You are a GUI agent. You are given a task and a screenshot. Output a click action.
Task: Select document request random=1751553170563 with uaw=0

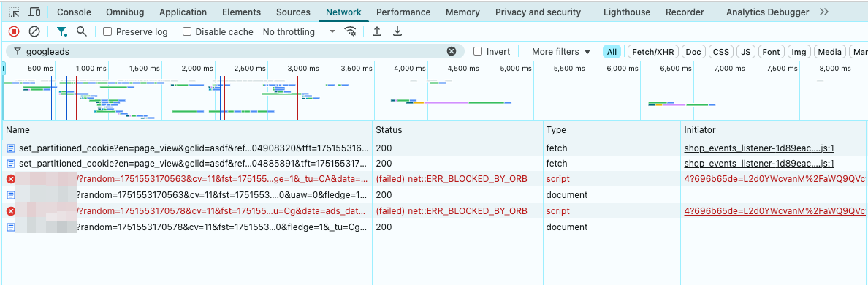click(x=221, y=195)
